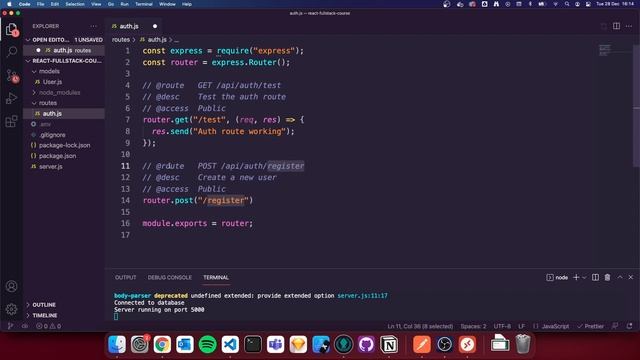Open server.js in the explorer
This screenshot has height=360, width=640.
[51, 167]
